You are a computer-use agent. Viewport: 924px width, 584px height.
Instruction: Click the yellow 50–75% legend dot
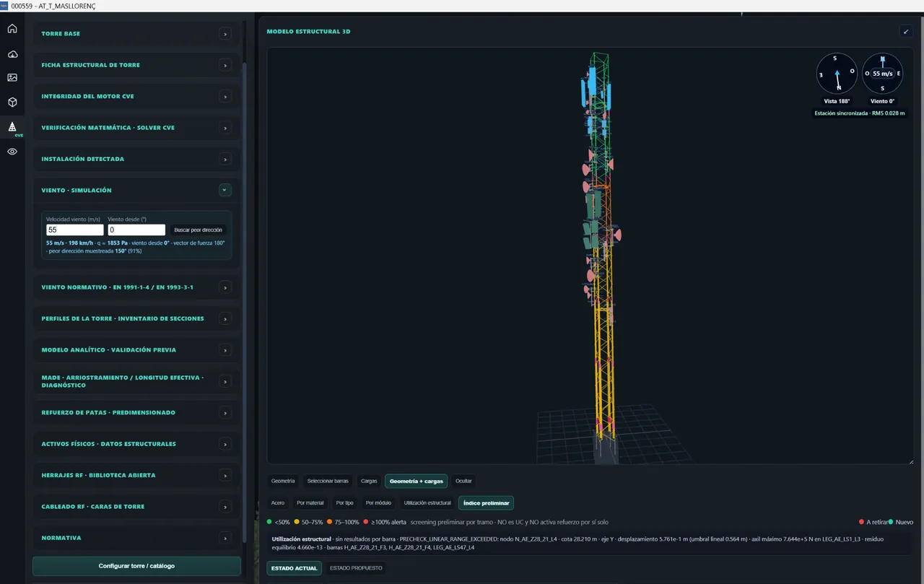296,522
